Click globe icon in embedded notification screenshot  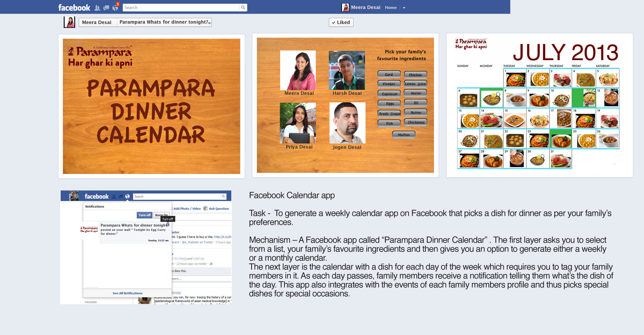127,196
